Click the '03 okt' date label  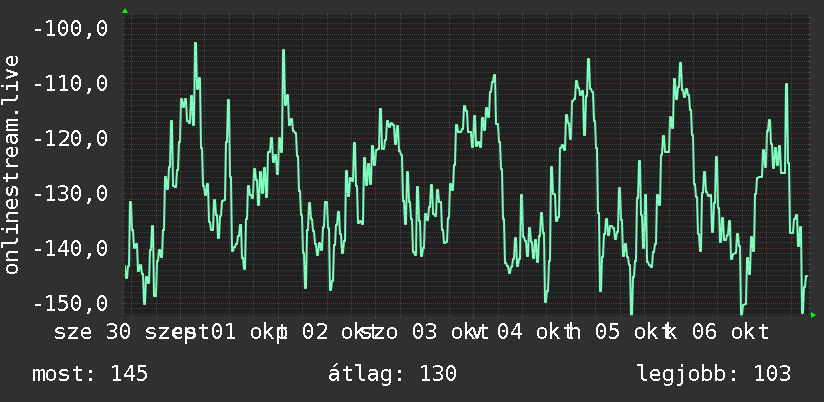(450, 333)
